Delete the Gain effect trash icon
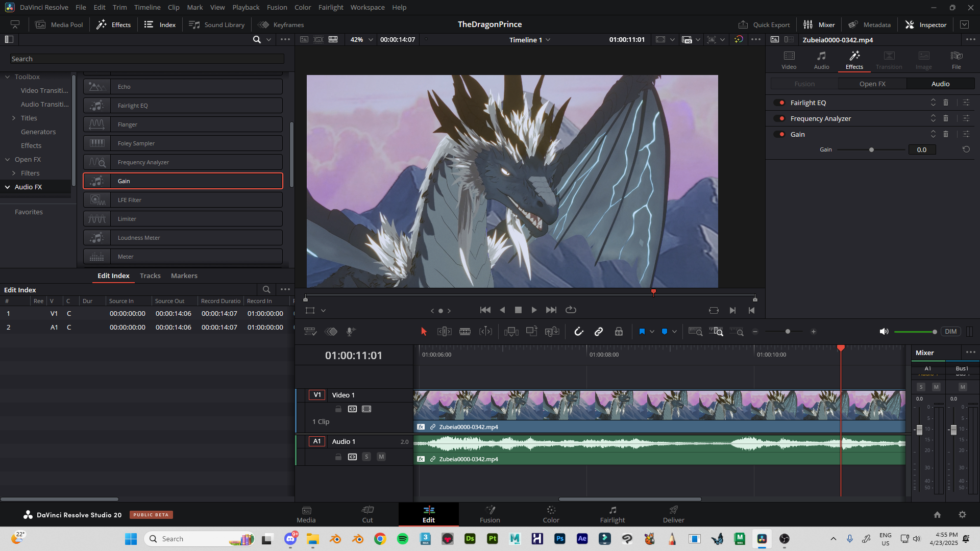The height and width of the screenshot is (551, 980). [946, 134]
